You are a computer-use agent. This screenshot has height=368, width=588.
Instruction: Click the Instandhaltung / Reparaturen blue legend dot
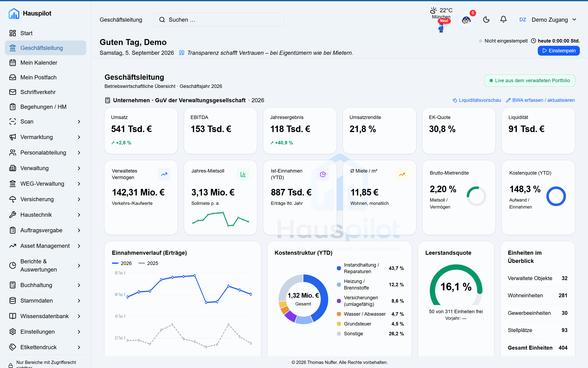(339, 268)
